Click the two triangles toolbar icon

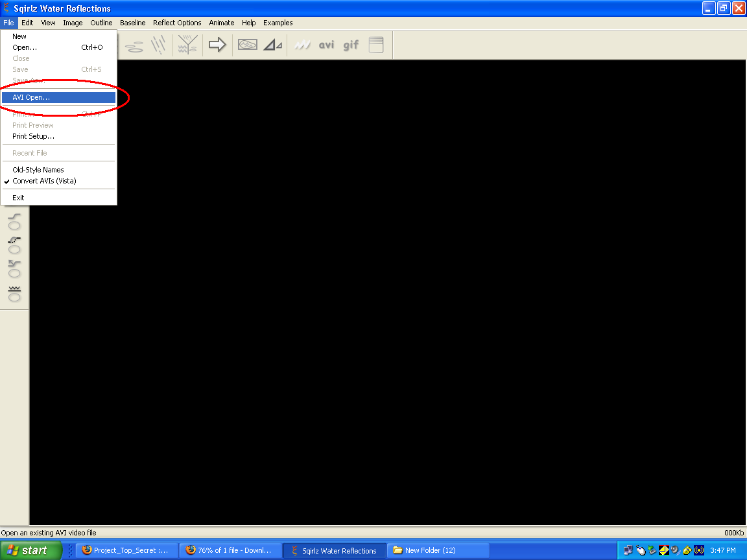(273, 45)
